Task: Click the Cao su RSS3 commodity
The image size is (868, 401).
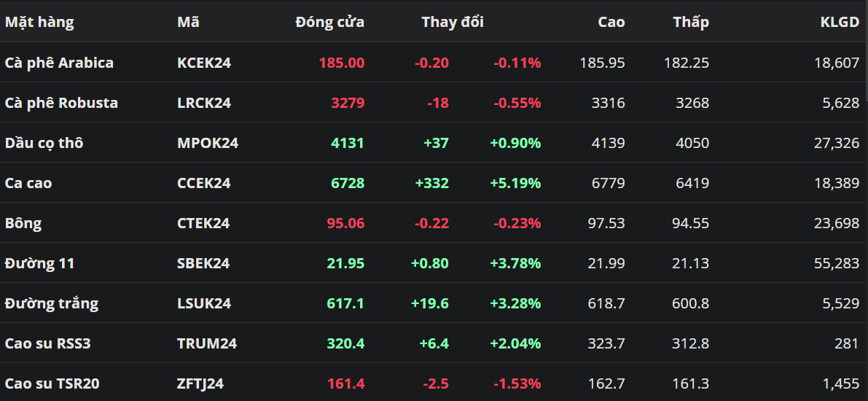Action: point(47,343)
